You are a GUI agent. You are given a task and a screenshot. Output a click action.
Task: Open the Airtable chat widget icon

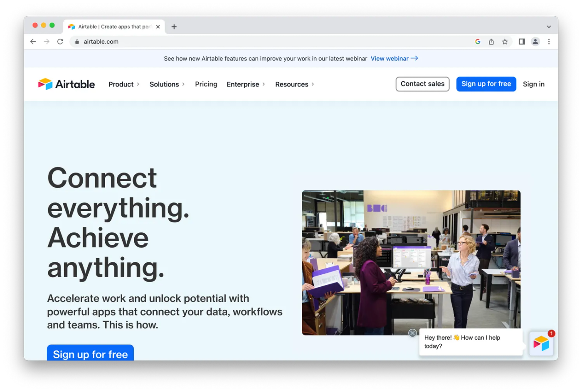541,343
